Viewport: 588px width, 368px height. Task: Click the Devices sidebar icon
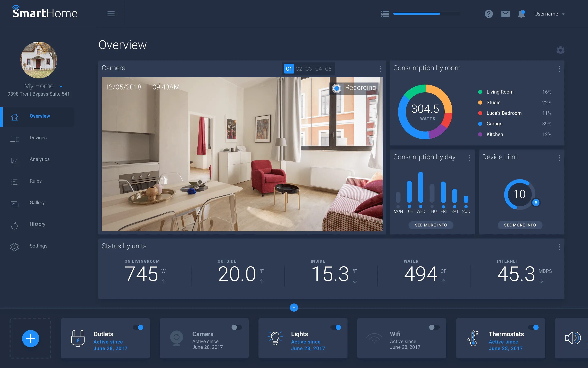[15, 137]
